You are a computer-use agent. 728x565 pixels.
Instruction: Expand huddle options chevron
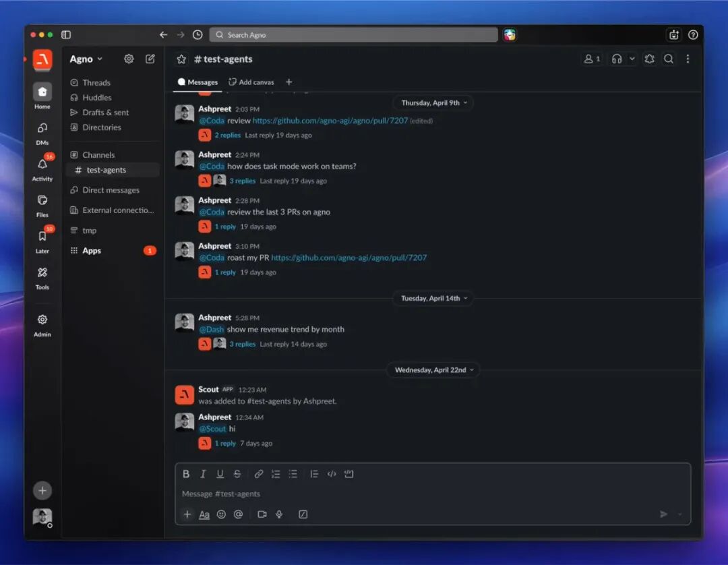(632, 59)
